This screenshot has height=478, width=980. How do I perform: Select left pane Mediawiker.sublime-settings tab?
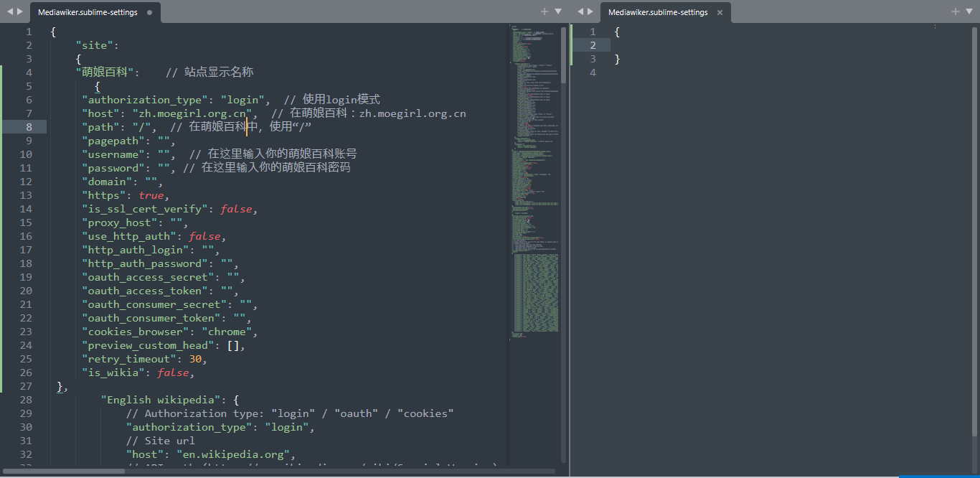click(88, 13)
